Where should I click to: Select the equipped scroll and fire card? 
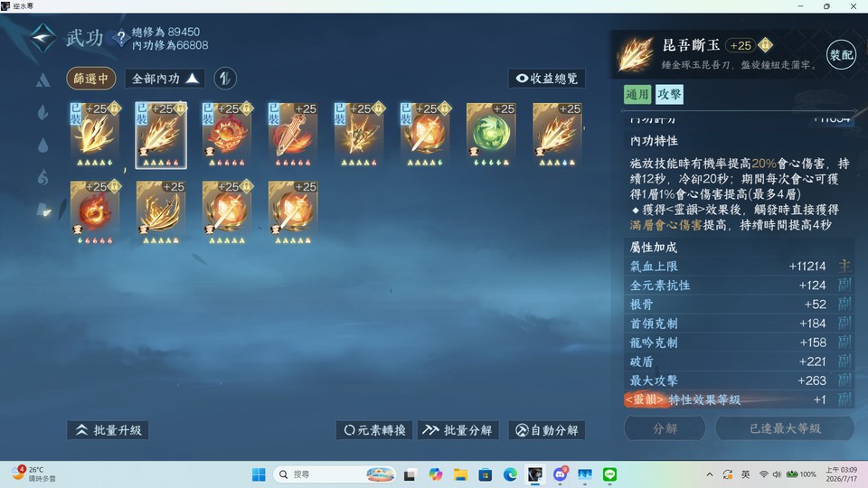293,135
